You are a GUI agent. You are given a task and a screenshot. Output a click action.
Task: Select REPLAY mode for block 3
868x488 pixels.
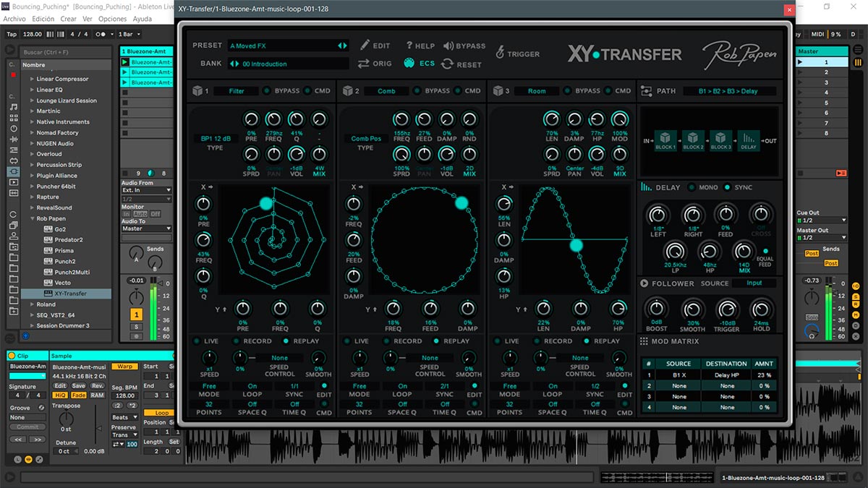coord(586,341)
